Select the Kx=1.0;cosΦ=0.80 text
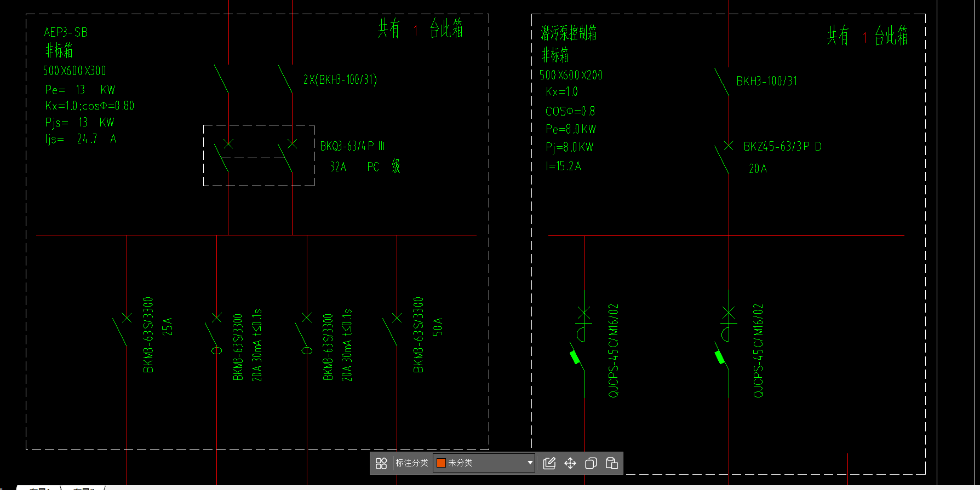 pyautogui.click(x=89, y=106)
